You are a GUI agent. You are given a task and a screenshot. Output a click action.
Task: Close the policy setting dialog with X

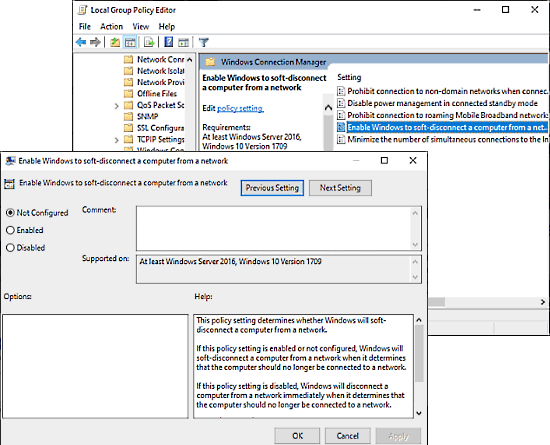(x=413, y=161)
